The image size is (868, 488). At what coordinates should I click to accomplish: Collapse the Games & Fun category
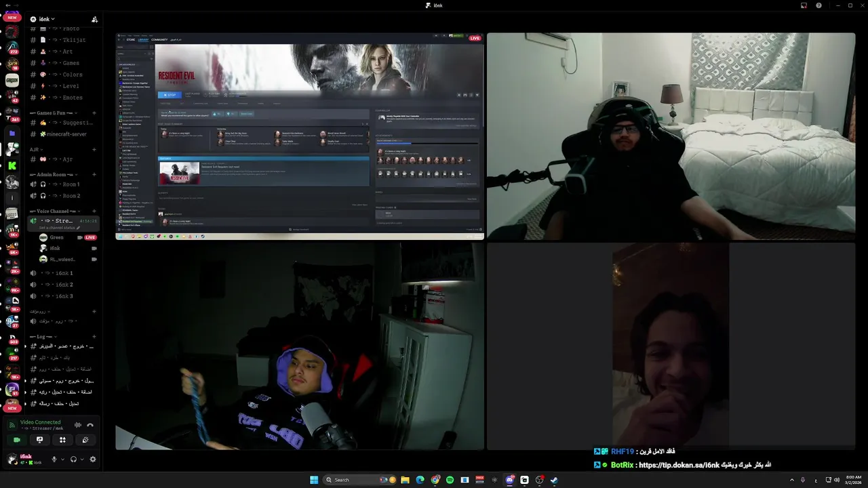52,113
